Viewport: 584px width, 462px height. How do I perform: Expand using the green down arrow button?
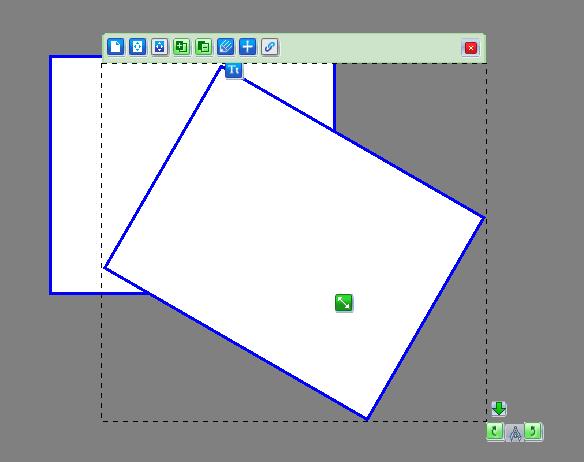click(x=499, y=409)
